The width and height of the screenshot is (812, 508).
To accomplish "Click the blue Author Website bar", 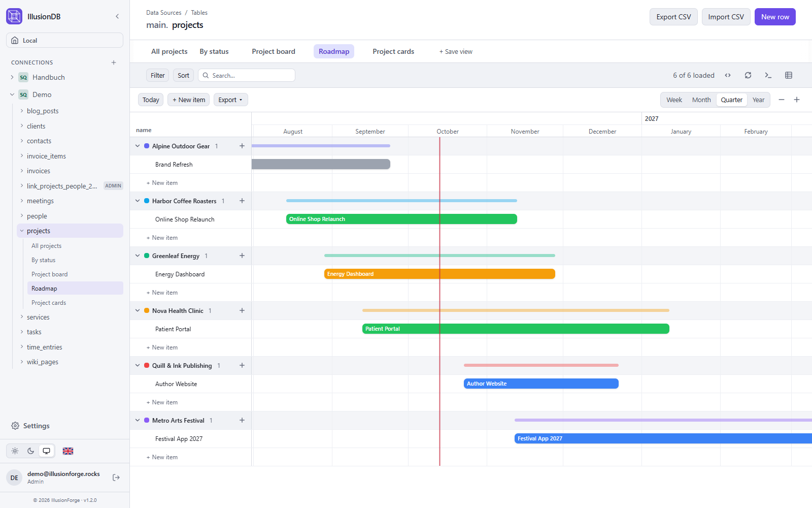I will (541, 384).
